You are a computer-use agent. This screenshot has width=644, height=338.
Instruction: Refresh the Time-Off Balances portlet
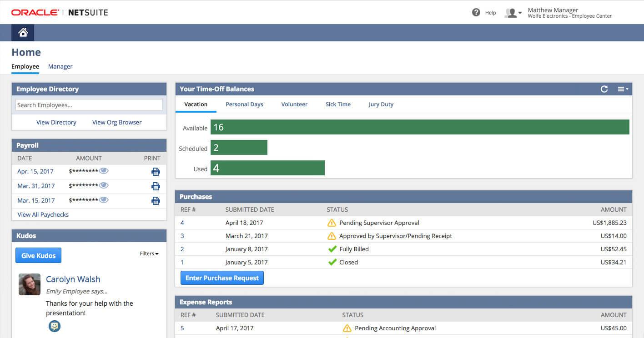[604, 89]
